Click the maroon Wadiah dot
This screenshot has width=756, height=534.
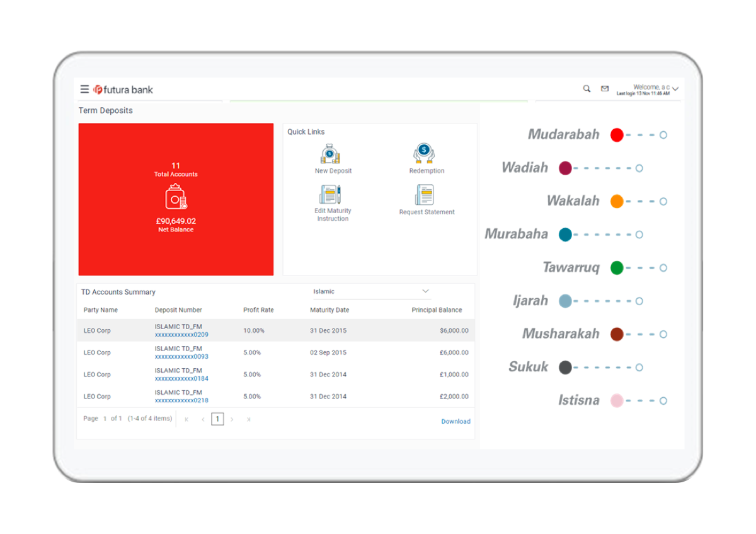coord(565,168)
